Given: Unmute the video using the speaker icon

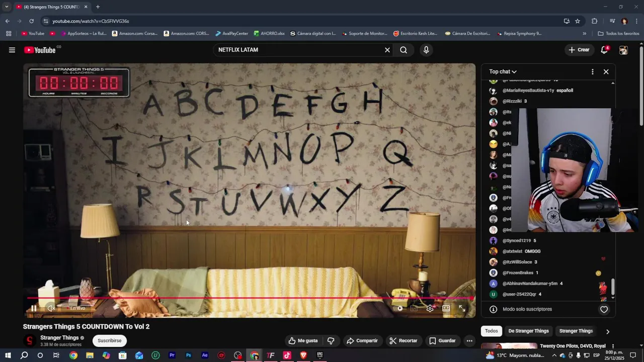Looking at the screenshot, I should pos(51,308).
